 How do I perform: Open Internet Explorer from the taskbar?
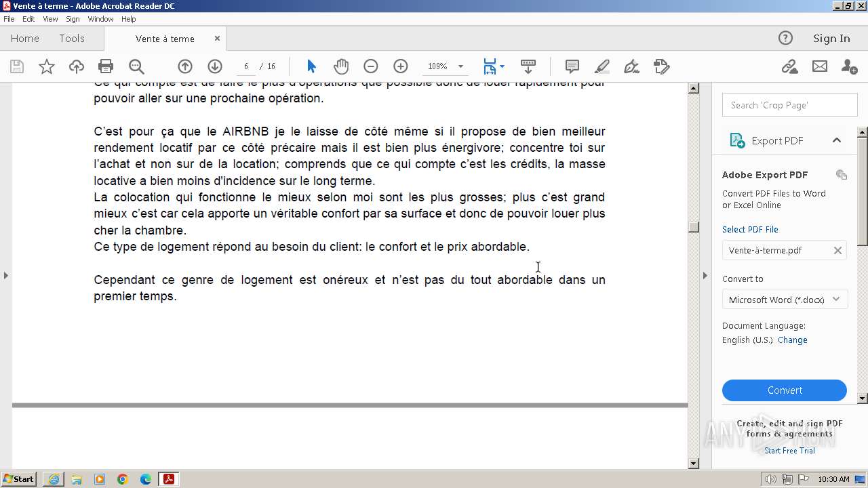coord(54,479)
